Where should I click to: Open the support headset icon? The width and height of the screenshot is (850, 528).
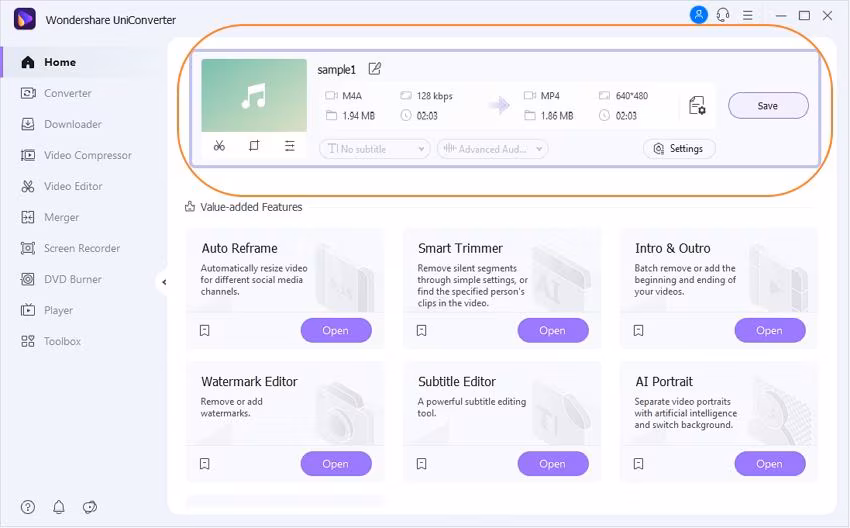coord(723,15)
